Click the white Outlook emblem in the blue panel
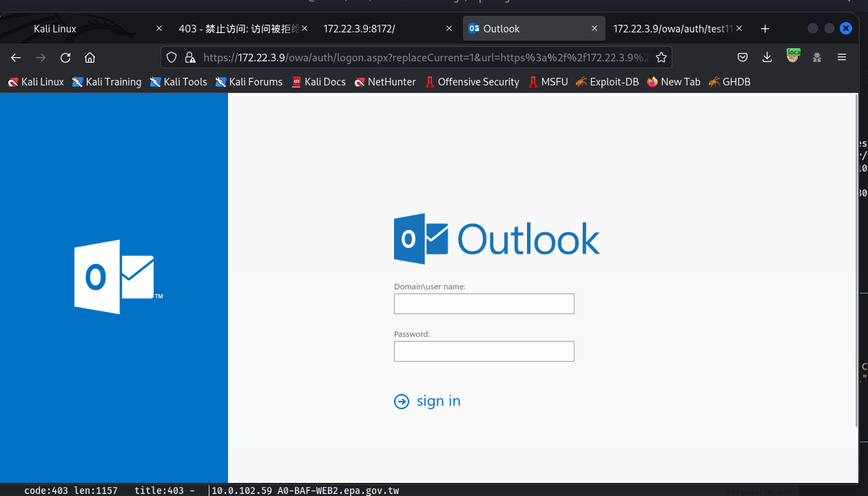Viewport: 868px width, 496px height. 118,277
